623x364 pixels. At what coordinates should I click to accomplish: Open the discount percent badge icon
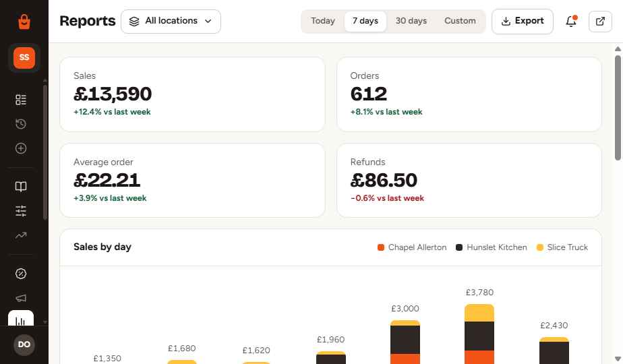point(21,274)
